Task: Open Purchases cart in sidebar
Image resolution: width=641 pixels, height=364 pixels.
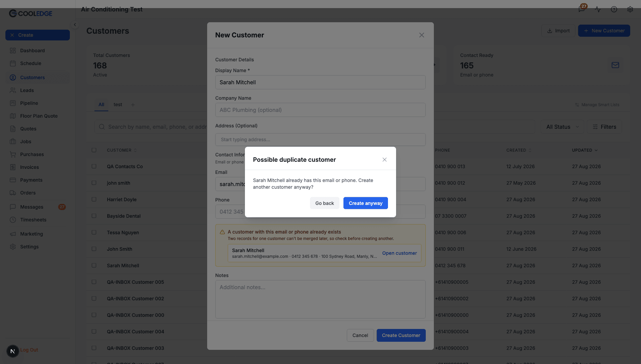Action: (x=13, y=154)
